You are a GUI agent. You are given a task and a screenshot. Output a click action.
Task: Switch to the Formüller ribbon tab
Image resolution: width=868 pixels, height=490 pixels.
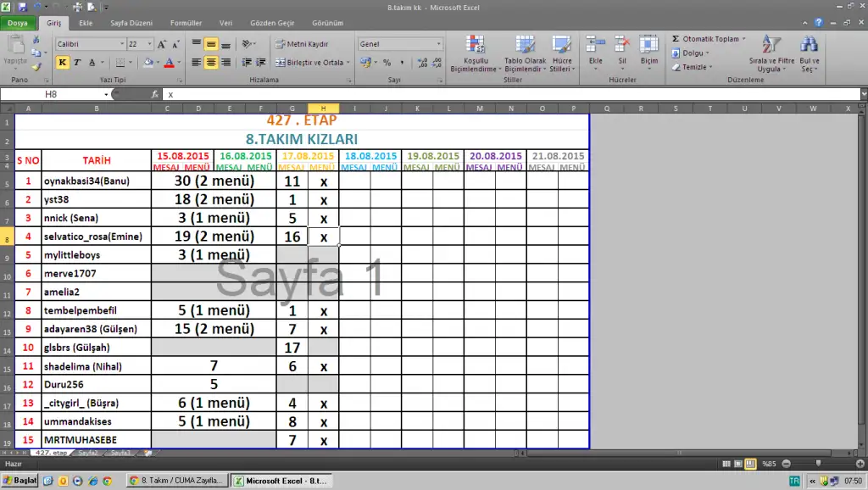[186, 24]
